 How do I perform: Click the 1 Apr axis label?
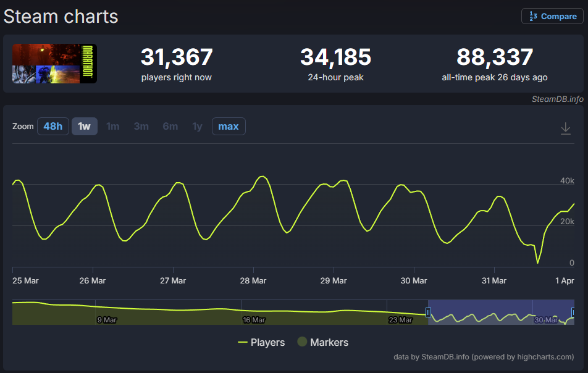(565, 280)
